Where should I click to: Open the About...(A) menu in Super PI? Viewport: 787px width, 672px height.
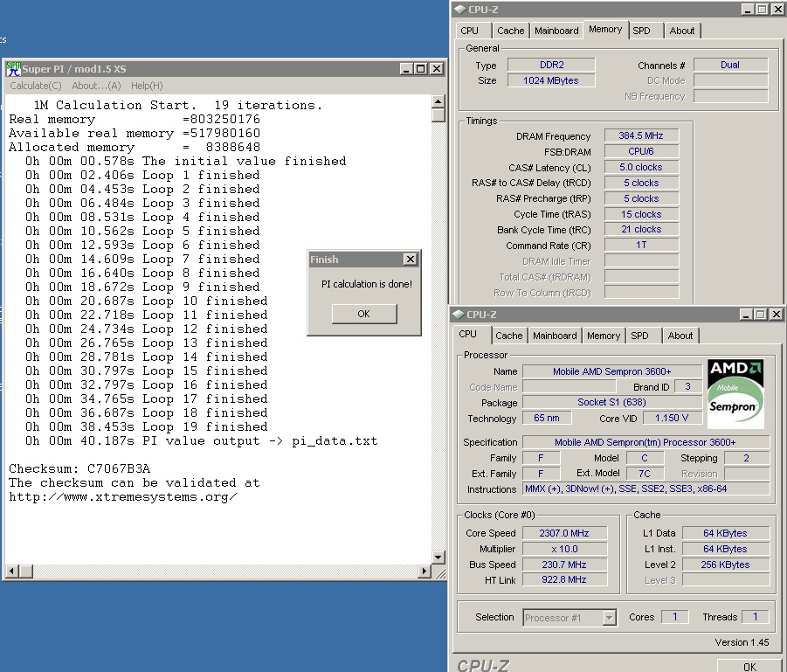click(96, 86)
